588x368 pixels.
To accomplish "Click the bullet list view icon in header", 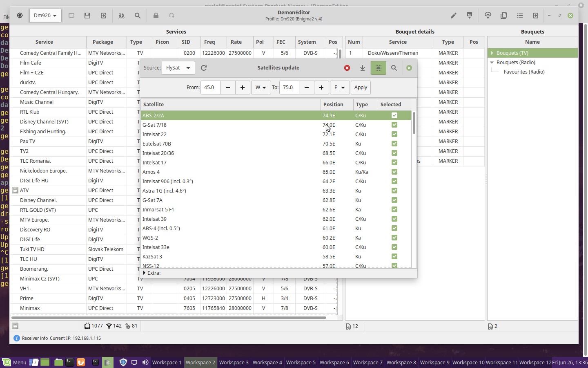I will 520,16.
